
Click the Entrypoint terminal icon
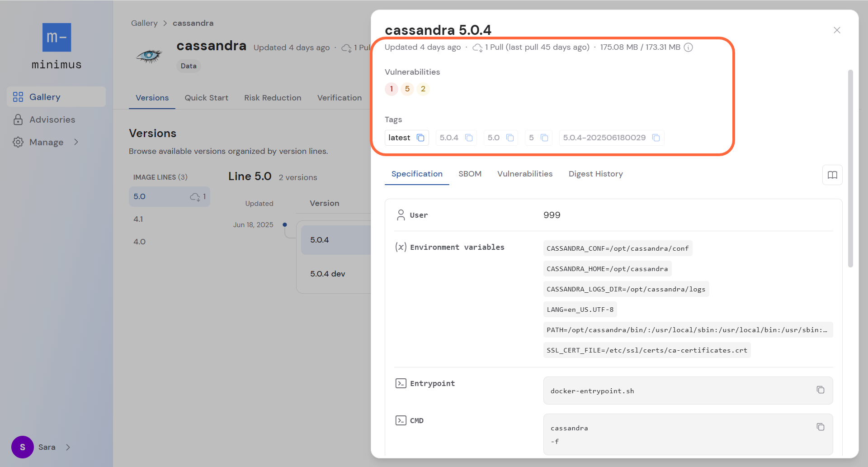401,383
